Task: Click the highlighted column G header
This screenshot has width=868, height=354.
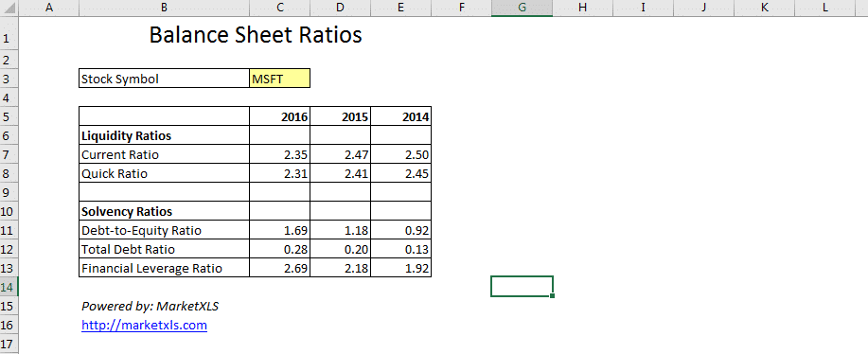Action: click(x=522, y=8)
